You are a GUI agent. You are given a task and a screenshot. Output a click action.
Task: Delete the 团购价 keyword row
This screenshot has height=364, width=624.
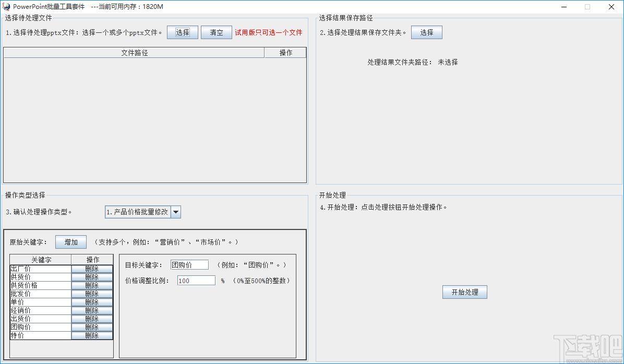92,327
